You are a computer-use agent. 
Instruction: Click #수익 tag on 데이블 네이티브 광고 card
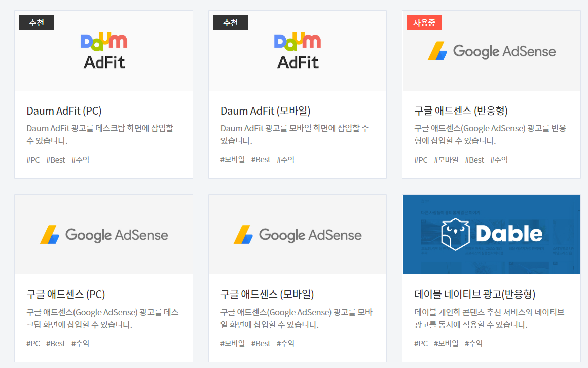point(473,343)
